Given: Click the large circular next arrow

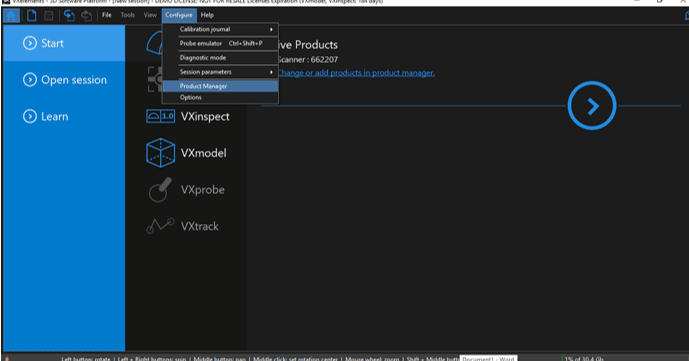Looking at the screenshot, I should pyautogui.click(x=592, y=105).
